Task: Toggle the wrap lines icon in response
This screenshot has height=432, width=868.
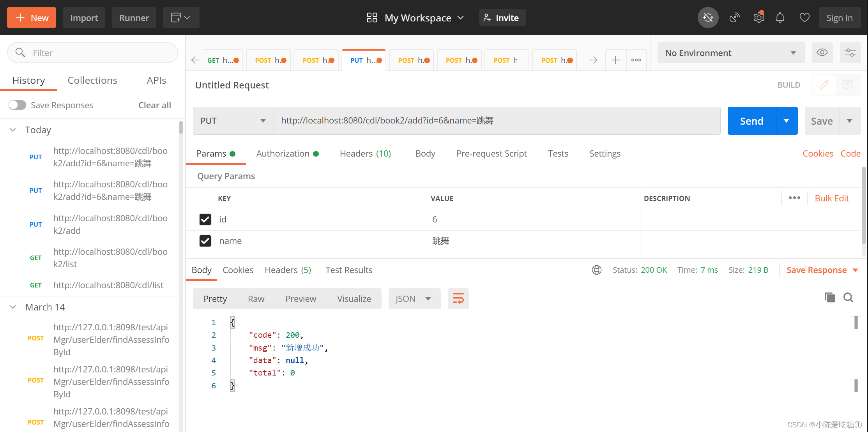Action: (x=458, y=299)
